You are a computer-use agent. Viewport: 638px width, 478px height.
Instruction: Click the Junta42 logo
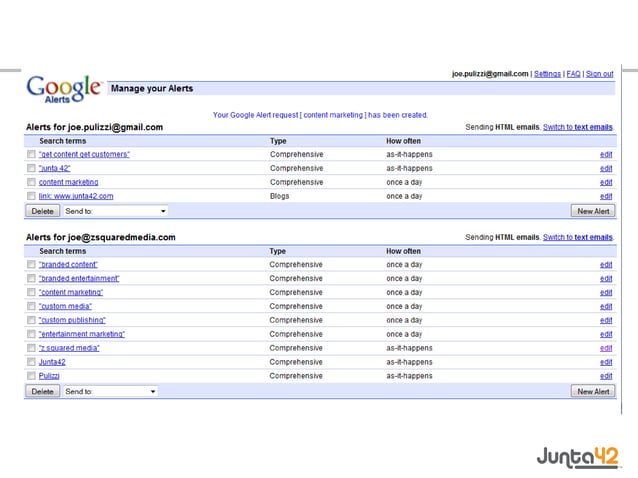coord(577,457)
